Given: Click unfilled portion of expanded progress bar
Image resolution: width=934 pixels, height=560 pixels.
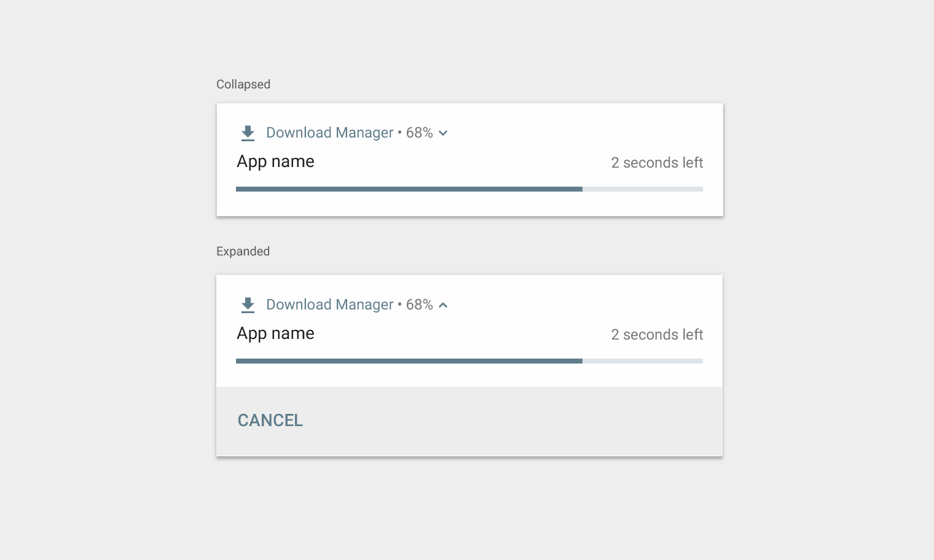Looking at the screenshot, I should coord(643,361).
